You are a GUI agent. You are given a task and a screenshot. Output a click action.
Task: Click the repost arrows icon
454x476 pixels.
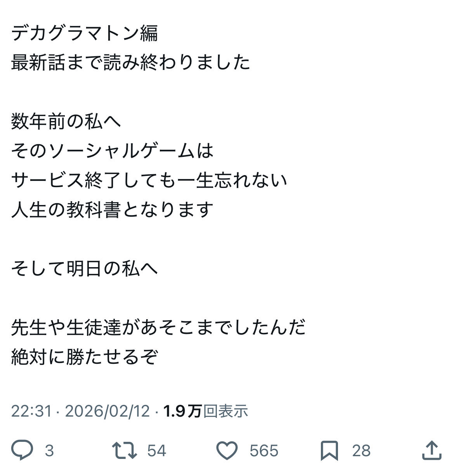coord(124,450)
